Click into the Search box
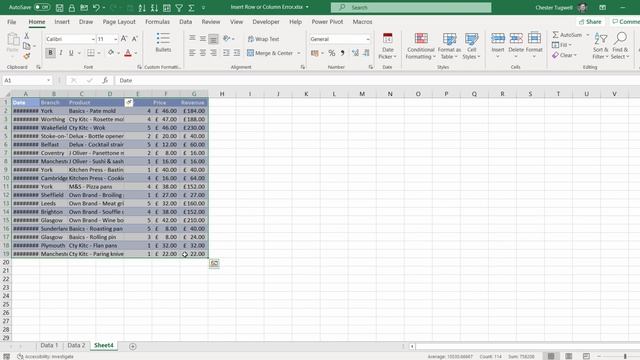Image resolution: width=640 pixels, height=360 pixels. coord(411,7)
